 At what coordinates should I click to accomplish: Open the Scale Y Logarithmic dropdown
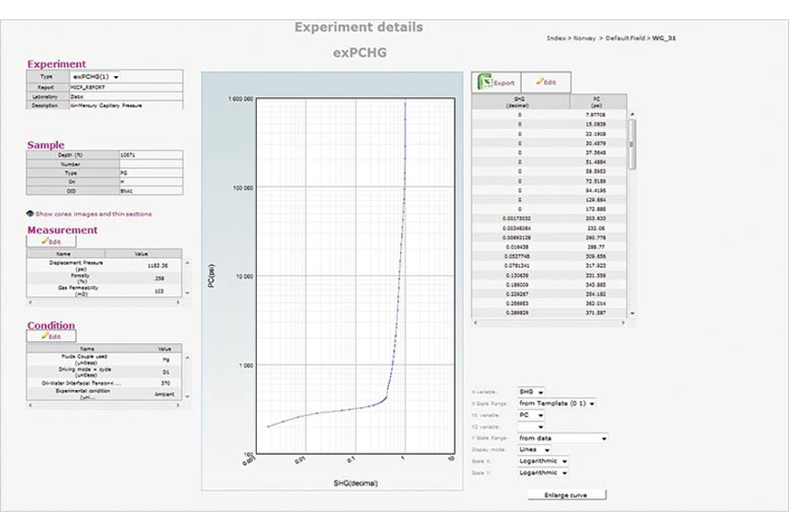pos(543,472)
